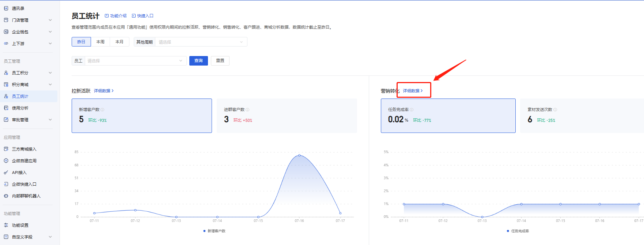Go to 员工统计 in the sidebar
The width and height of the screenshot is (644, 245).
pos(29,96)
